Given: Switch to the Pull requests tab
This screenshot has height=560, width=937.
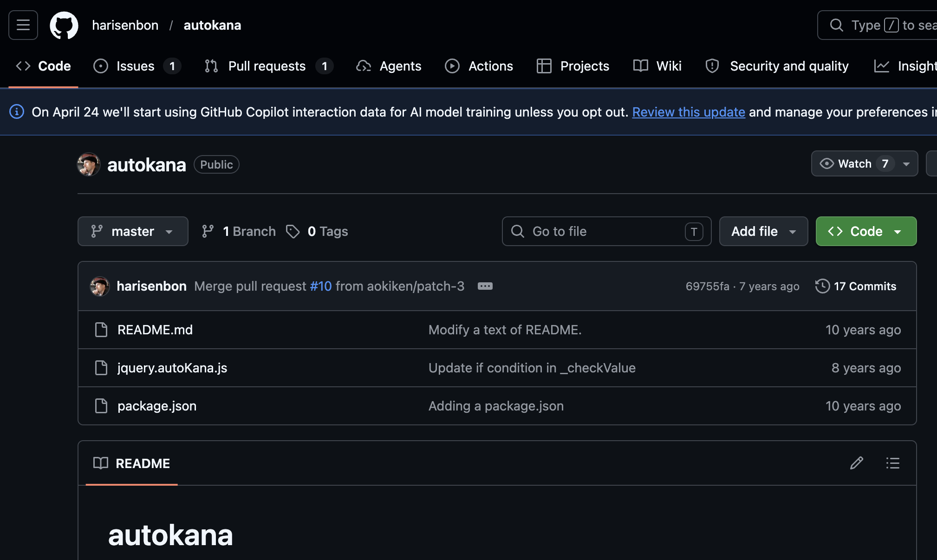Looking at the screenshot, I should (x=269, y=66).
